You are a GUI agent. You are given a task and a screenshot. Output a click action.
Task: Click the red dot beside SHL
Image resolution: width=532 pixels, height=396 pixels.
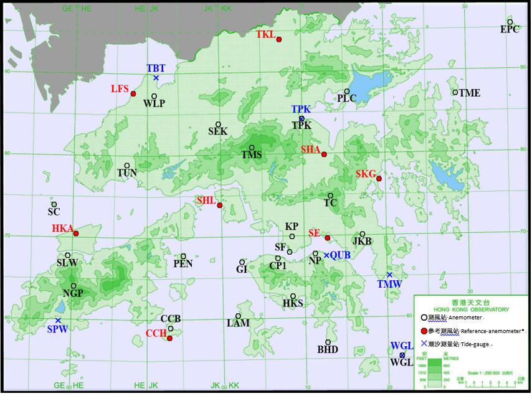219,205
